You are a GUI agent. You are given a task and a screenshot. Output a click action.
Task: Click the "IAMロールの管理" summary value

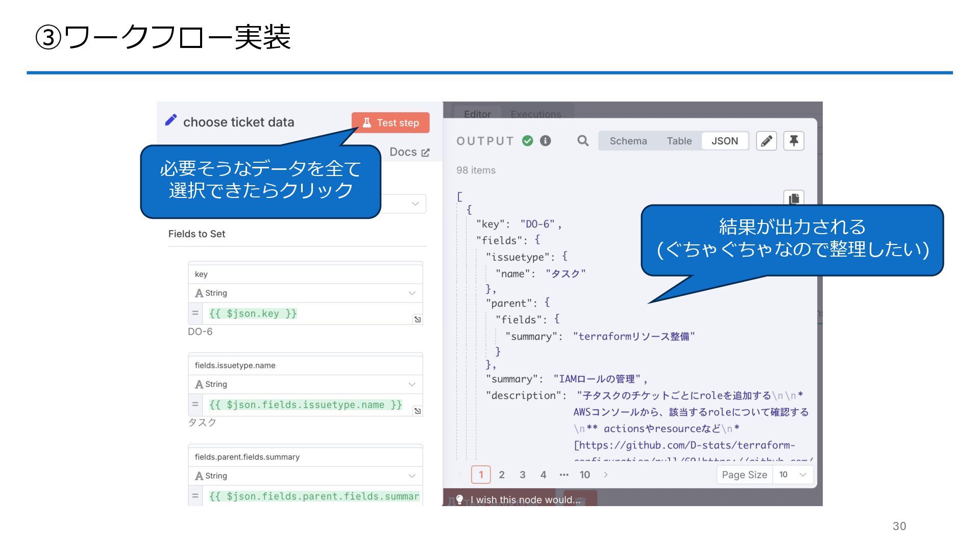(x=597, y=379)
